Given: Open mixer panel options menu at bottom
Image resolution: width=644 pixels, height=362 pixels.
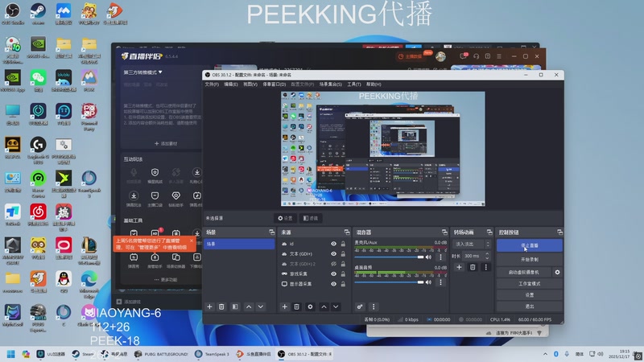Looking at the screenshot, I should (374, 306).
